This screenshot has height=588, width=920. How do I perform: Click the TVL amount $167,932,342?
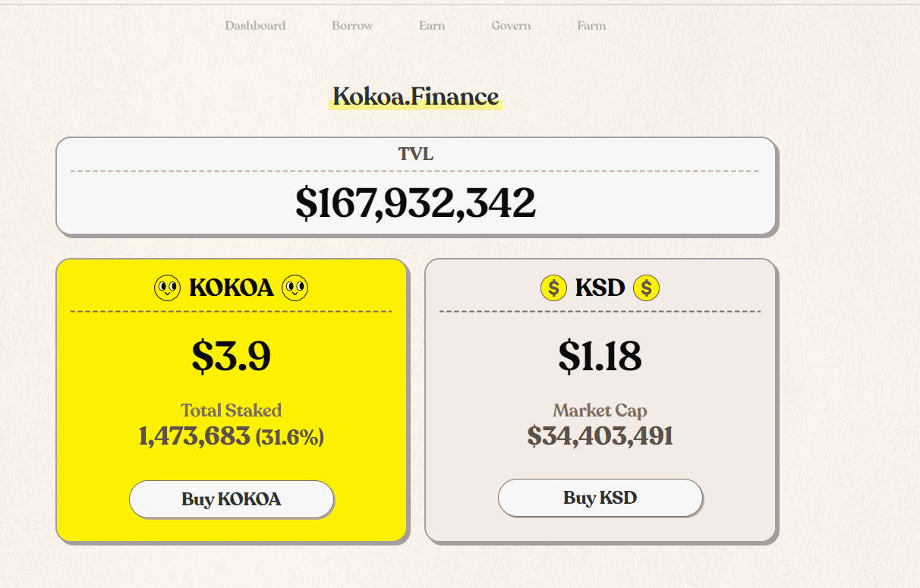pyautogui.click(x=415, y=203)
